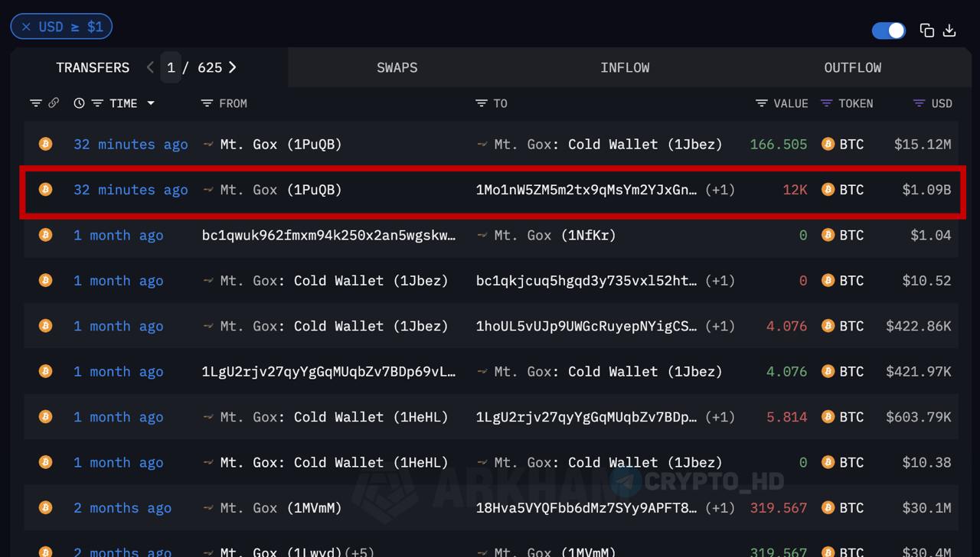Viewport: 980px width, 557px height.
Task: Open sender 1LgU2rjv27qyYgGqMUqbZv7BDp69vL…
Action: point(328,371)
